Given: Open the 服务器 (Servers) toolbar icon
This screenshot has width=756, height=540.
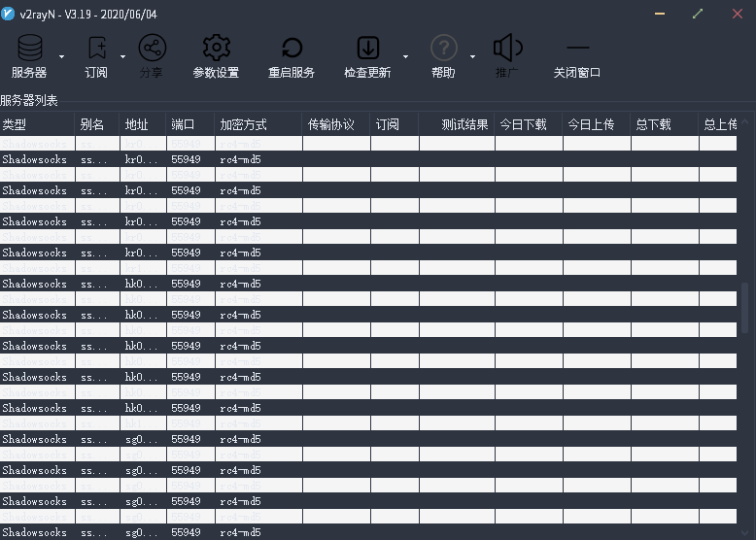Looking at the screenshot, I should coord(30,49).
